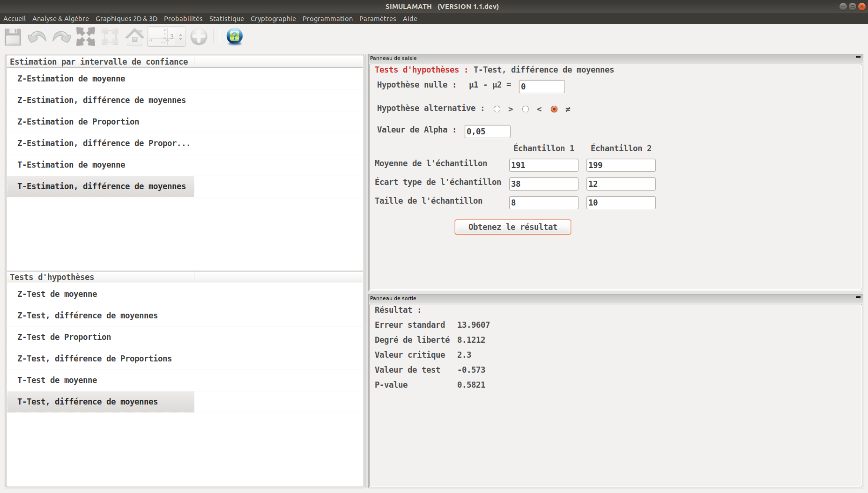Click sample 1 standard deviation field 38

click(x=543, y=184)
